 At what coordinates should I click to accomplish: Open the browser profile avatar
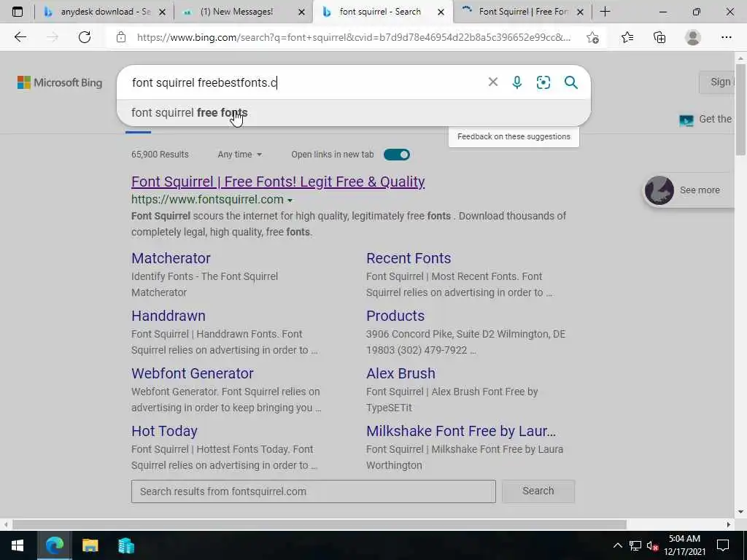(x=693, y=37)
